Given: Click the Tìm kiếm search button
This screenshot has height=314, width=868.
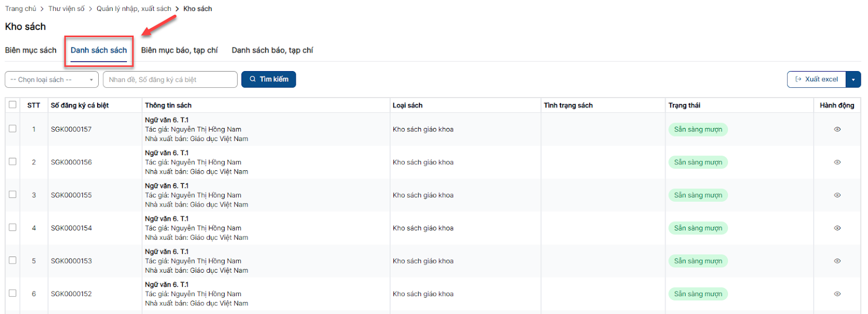Looking at the screenshot, I should [x=269, y=79].
